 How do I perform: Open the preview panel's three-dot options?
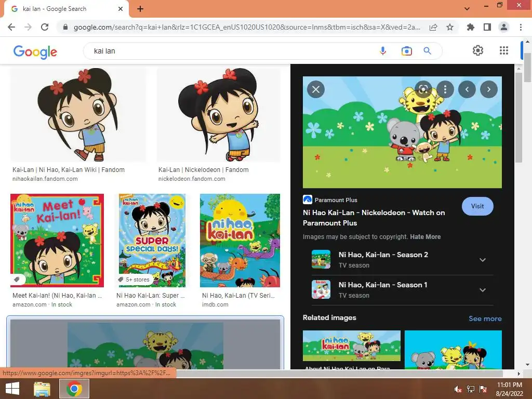(x=445, y=89)
